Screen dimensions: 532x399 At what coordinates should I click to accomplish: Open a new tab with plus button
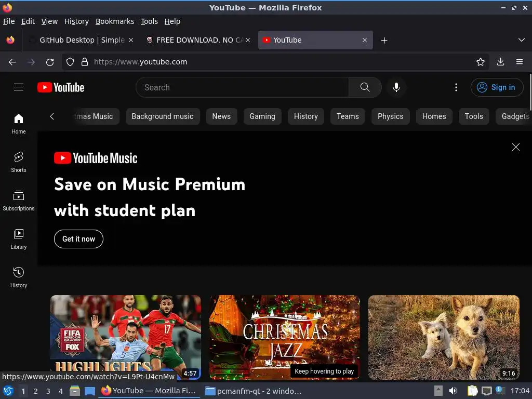[384, 41]
